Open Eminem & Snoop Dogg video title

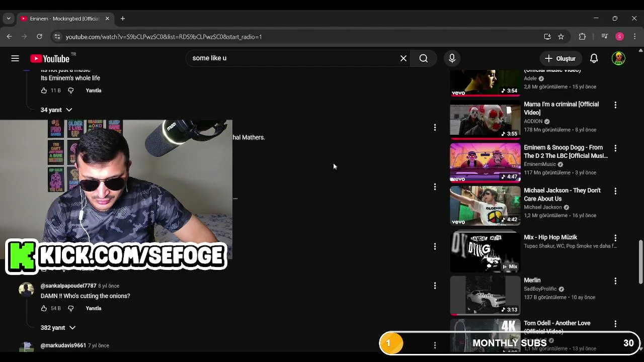click(566, 152)
